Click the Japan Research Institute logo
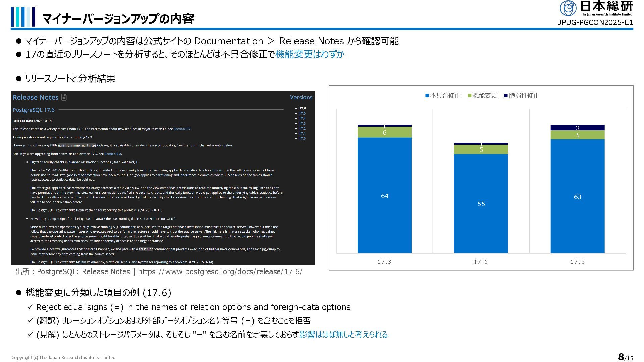 [596, 8]
